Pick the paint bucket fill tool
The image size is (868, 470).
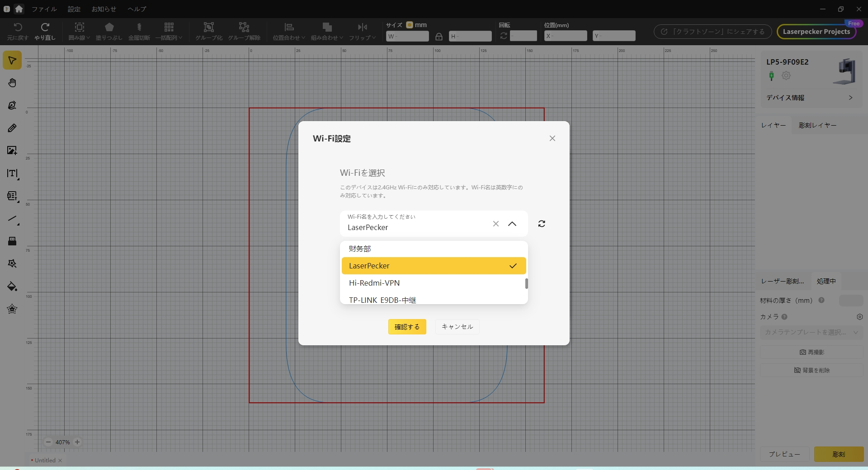pyautogui.click(x=12, y=287)
